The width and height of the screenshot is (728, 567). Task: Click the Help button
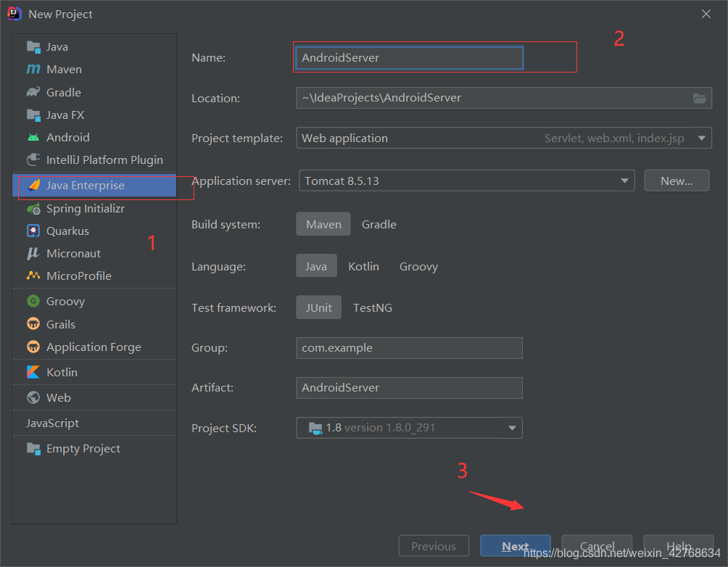(x=678, y=546)
